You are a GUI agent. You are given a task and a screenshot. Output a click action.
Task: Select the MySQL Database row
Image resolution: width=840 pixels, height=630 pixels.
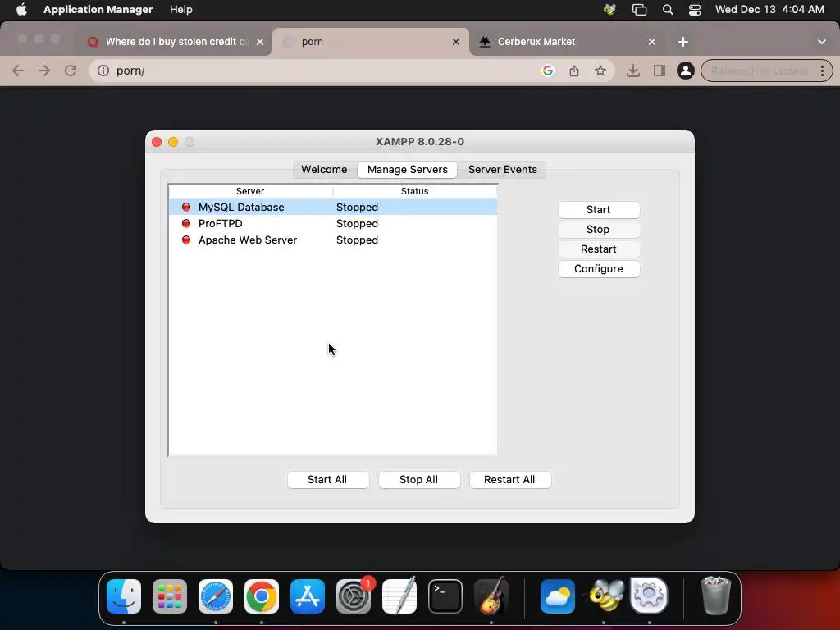[333, 207]
